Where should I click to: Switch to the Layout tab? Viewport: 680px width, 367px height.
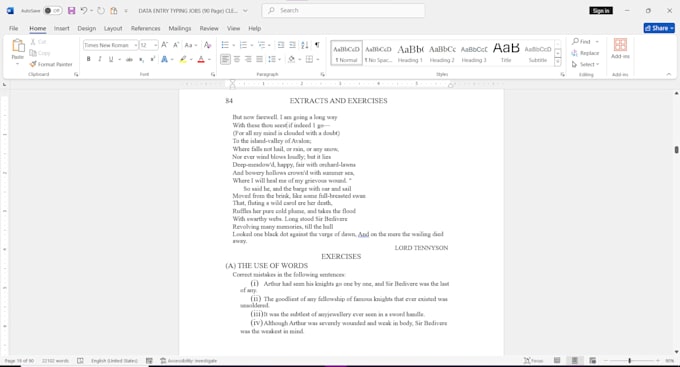(x=113, y=28)
